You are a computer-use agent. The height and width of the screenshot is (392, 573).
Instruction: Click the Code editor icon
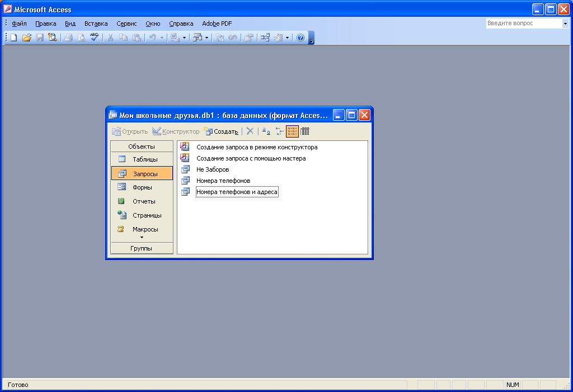pyautogui.click(x=219, y=37)
